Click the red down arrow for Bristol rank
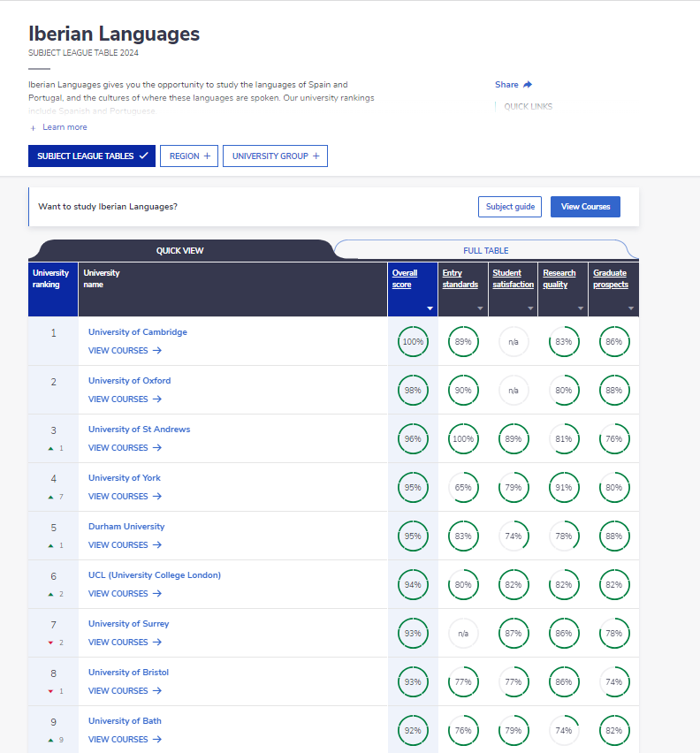The height and width of the screenshot is (753, 700). (x=50, y=691)
